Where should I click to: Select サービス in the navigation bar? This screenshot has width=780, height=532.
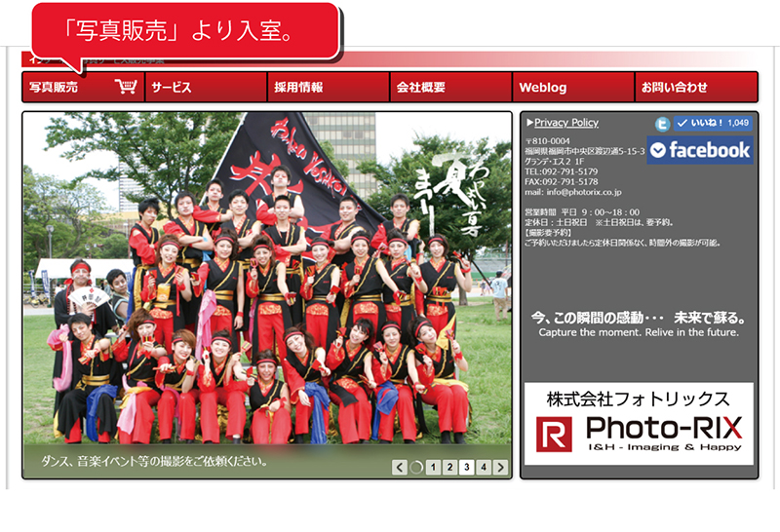click(x=172, y=88)
